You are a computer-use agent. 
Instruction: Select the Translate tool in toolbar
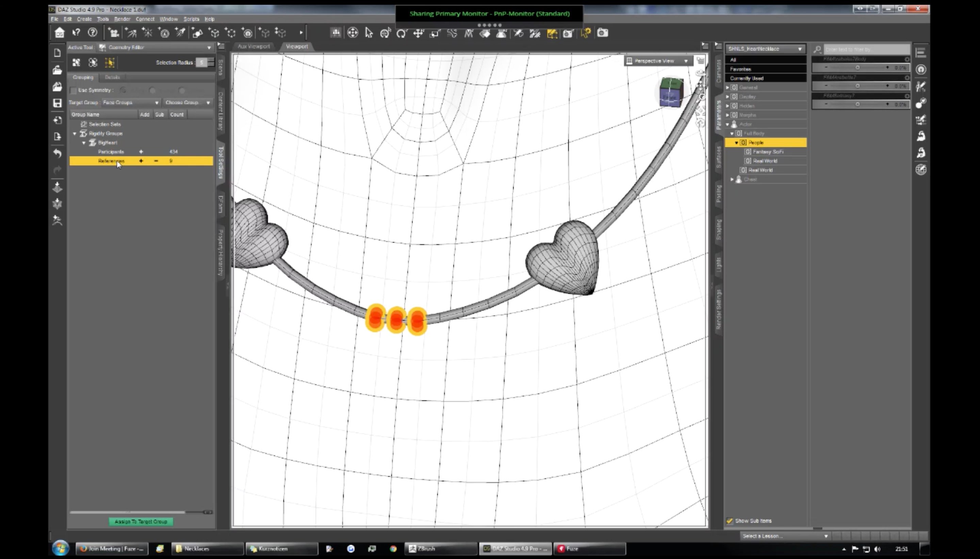point(418,33)
